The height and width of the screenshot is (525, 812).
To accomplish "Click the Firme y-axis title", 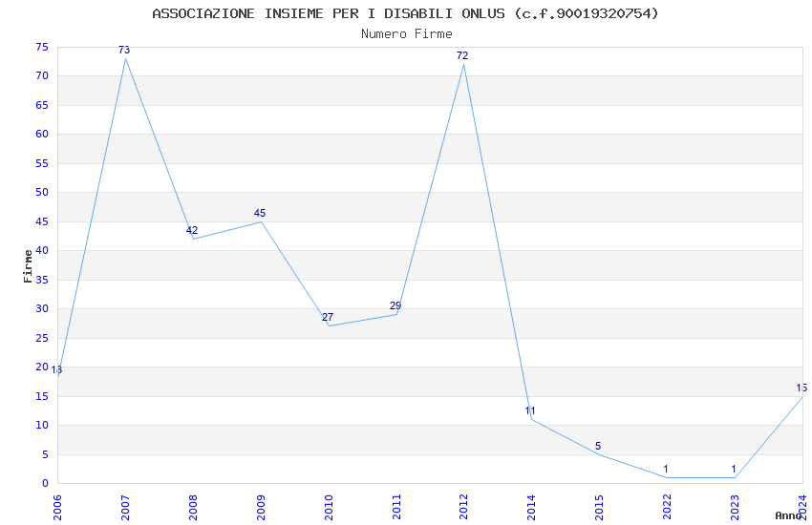I will coord(28,266).
